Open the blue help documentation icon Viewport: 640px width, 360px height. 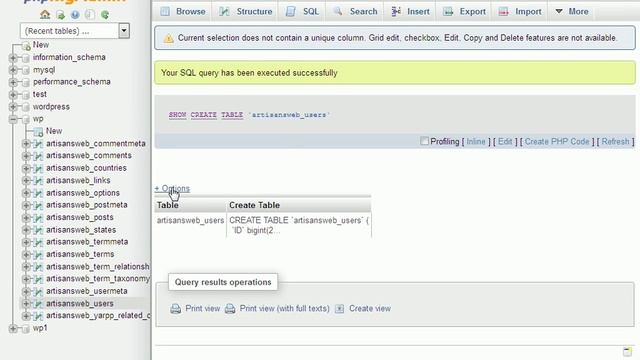pyautogui.click(x=75, y=15)
